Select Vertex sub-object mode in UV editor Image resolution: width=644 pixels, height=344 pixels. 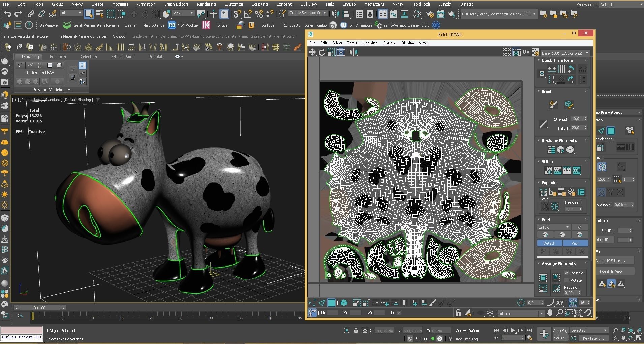pyautogui.click(x=312, y=303)
